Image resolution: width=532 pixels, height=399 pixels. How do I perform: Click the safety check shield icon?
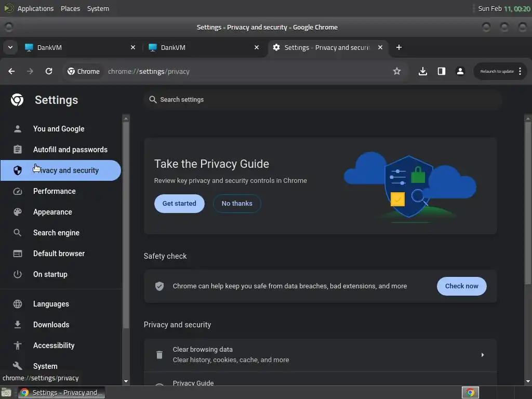point(159,286)
